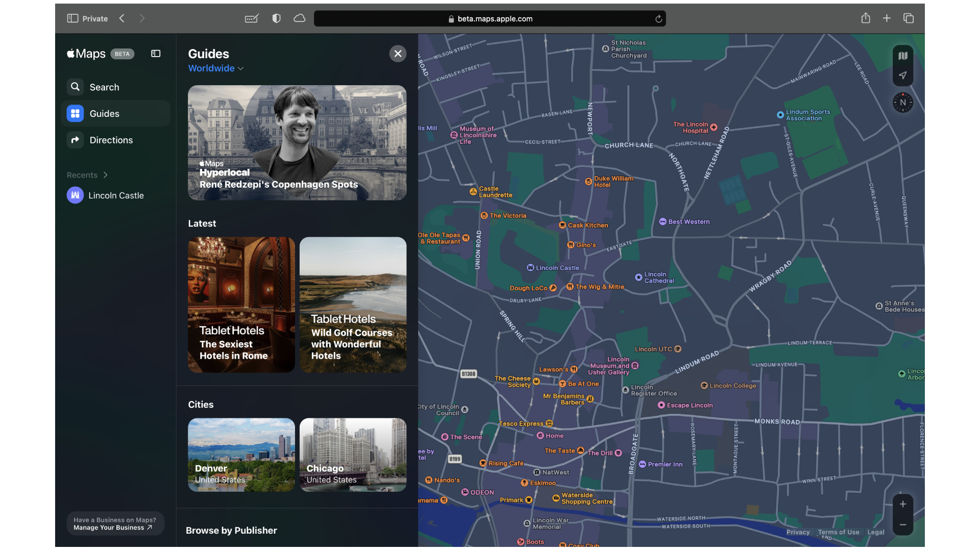This screenshot has height=551, width=980.
Task: Select the Primark store marker
Action: [x=529, y=500]
